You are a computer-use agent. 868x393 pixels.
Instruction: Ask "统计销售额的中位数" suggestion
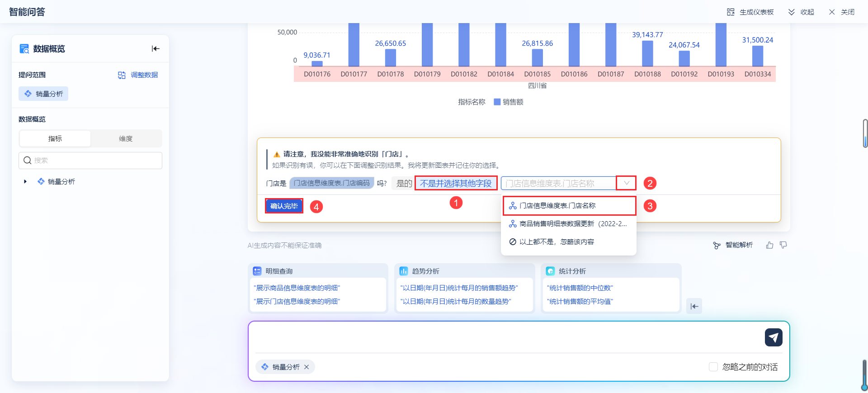[580, 288]
